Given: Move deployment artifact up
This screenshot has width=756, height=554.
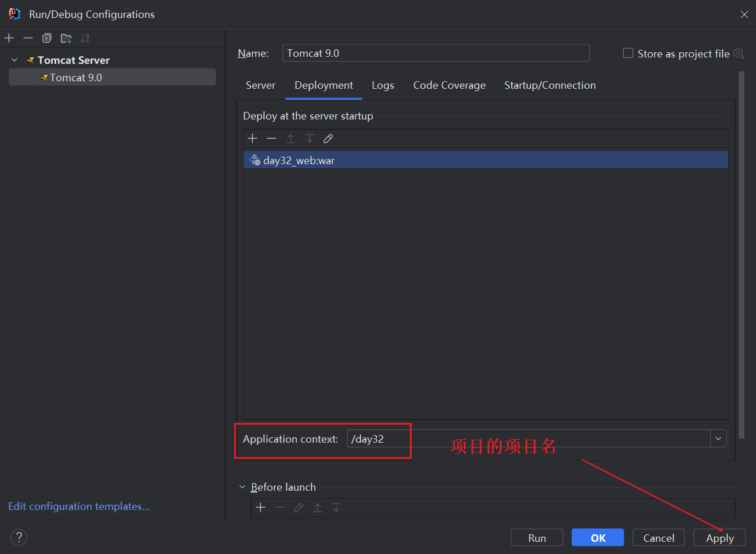Looking at the screenshot, I should 290,138.
